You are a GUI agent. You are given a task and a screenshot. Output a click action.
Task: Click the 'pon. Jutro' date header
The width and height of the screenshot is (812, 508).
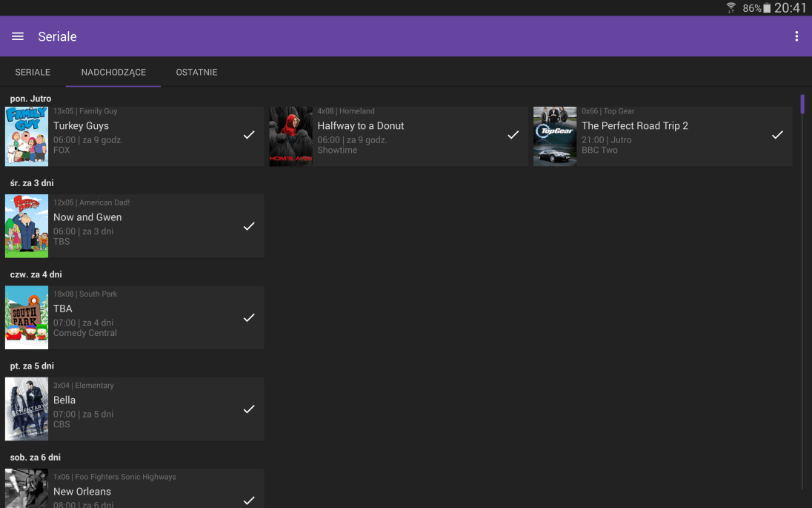point(30,99)
